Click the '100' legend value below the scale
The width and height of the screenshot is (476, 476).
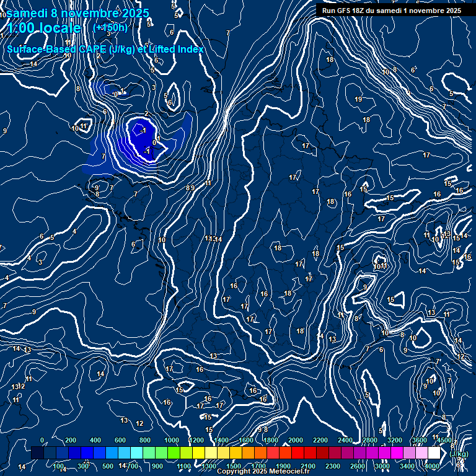(x=58, y=466)
